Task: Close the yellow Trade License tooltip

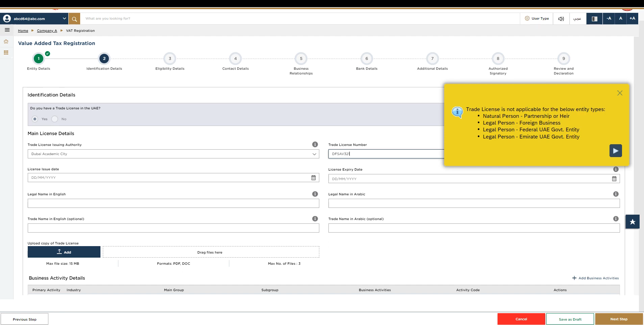Action: pos(620,93)
